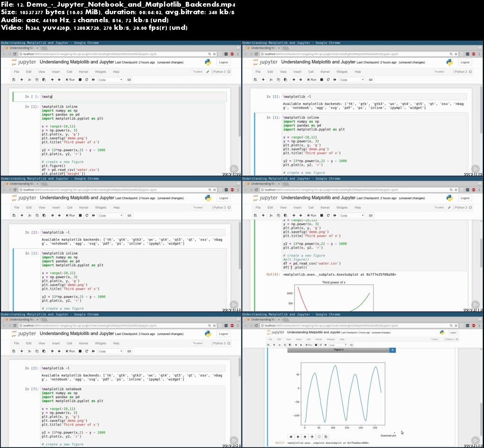
Task: Click the Back arrow in Figure 2 plot toolbar
Action: (x=298, y=436)
